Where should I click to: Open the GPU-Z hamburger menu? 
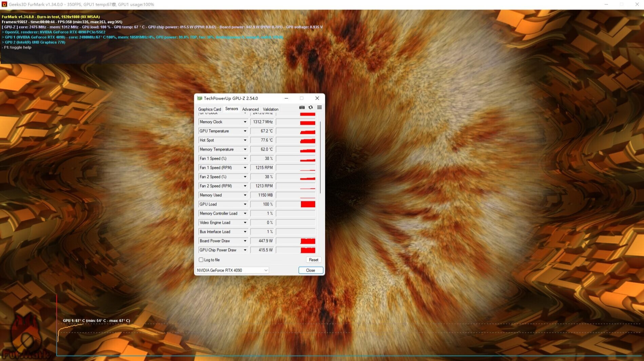pos(319,107)
